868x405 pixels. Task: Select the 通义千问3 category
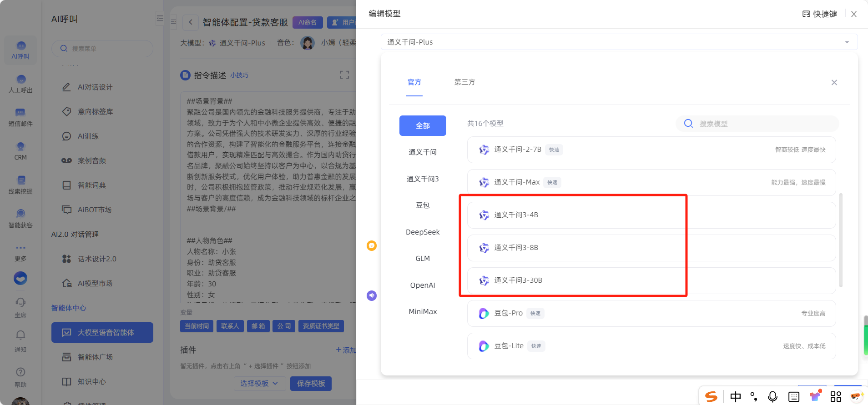423,179
